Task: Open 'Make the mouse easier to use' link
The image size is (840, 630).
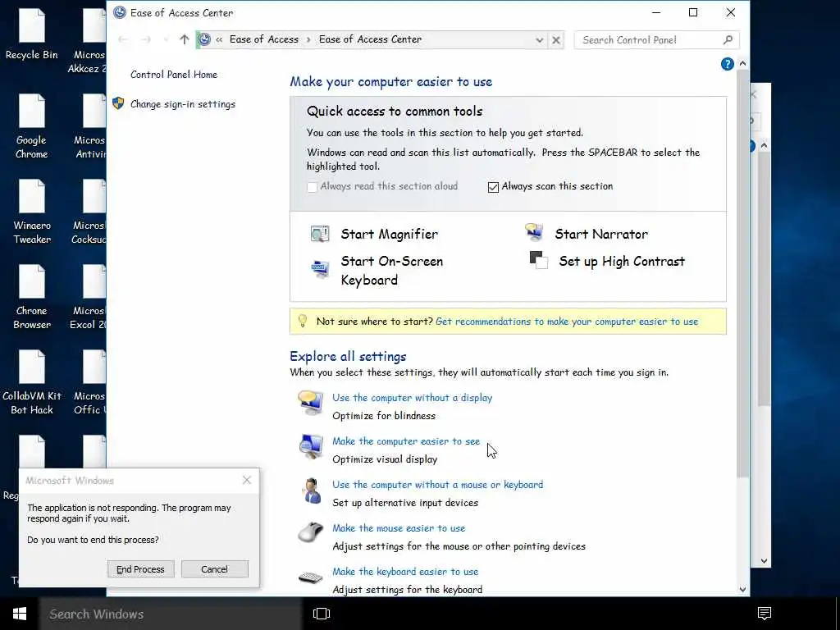Action: click(x=399, y=527)
